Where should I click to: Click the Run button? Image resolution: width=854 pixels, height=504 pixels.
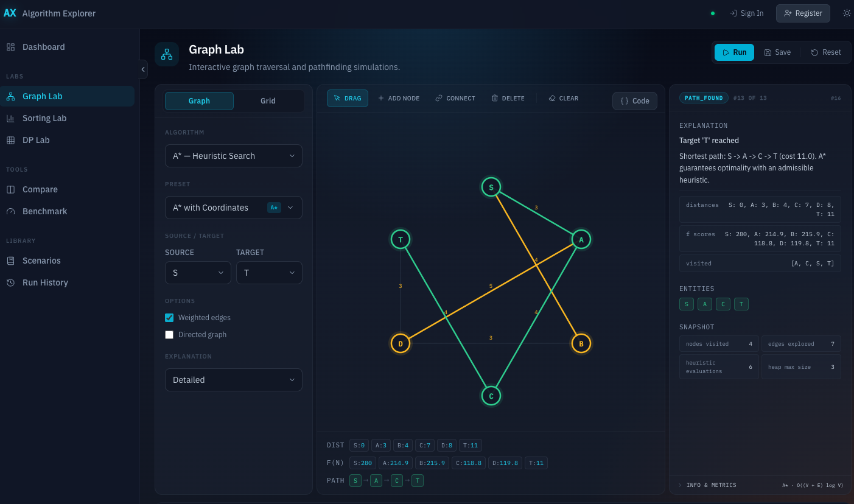click(734, 52)
